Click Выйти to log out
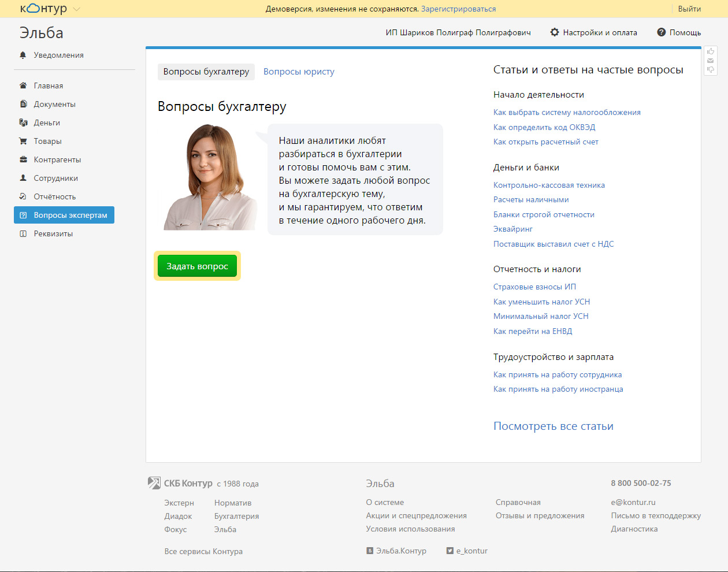 pos(689,9)
